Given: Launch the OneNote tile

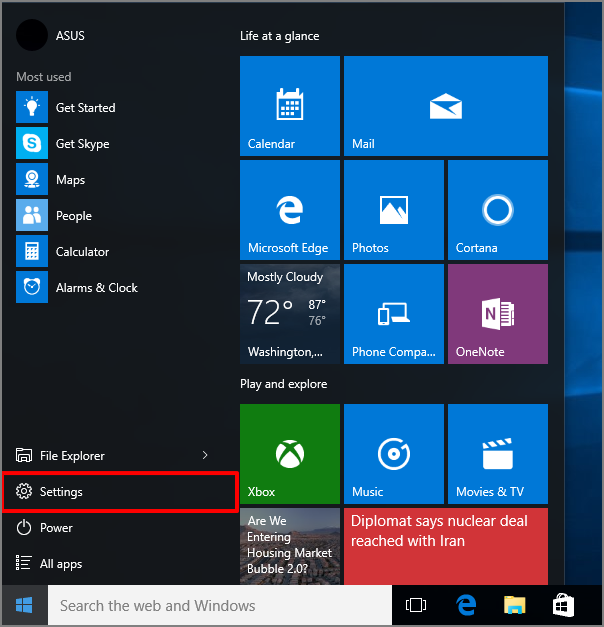Looking at the screenshot, I should [498, 314].
